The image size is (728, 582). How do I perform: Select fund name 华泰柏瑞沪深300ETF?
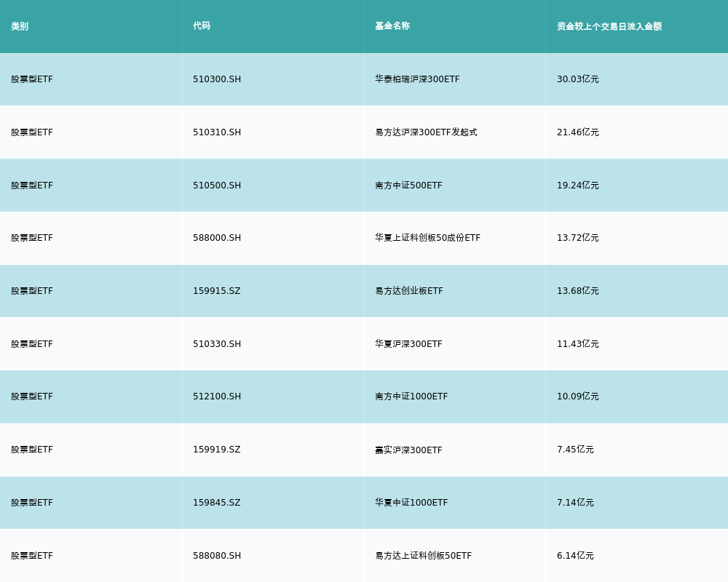(x=417, y=79)
